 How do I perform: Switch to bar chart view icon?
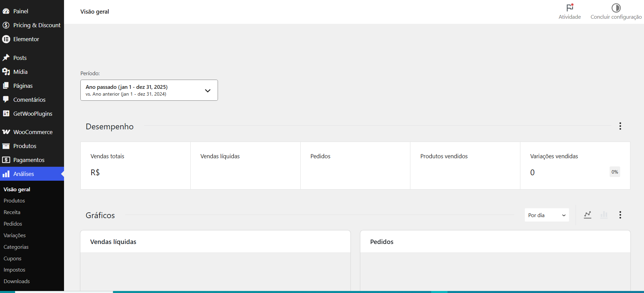(604, 215)
